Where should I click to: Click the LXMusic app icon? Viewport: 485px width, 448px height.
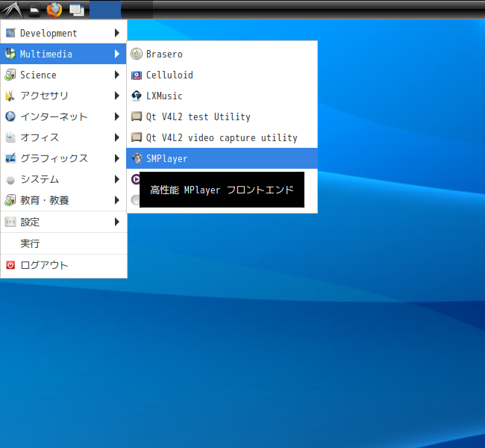coord(137,96)
